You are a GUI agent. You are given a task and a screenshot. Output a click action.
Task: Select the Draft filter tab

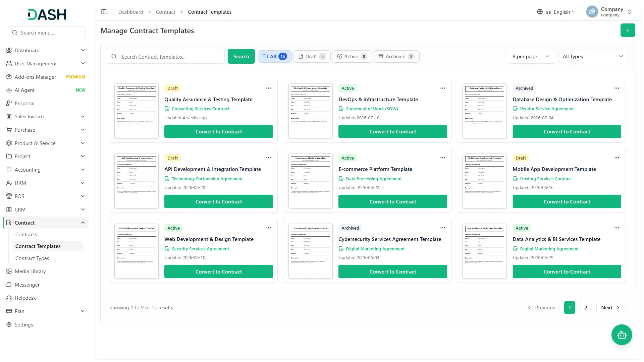coord(312,56)
